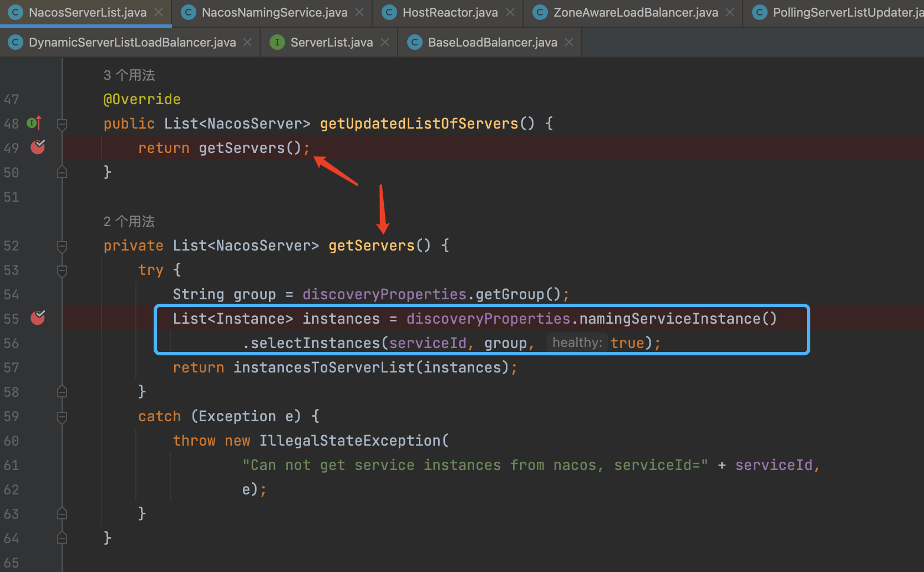Click the getUpdatedListOfServers method name
Image resolution: width=924 pixels, height=572 pixels.
pyautogui.click(x=419, y=124)
